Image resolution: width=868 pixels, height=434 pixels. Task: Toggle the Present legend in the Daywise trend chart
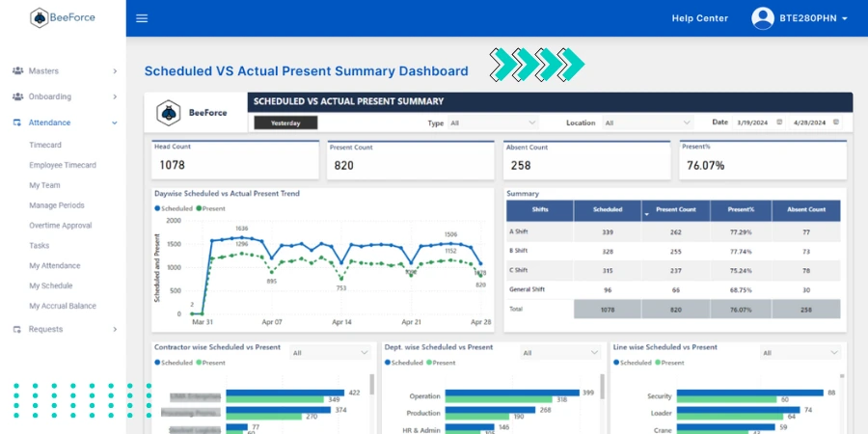pos(211,208)
